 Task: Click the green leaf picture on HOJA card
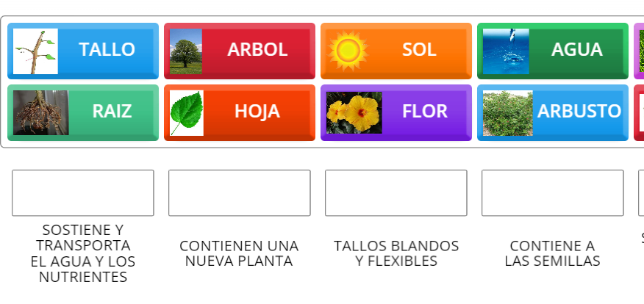pyautogui.click(x=187, y=112)
